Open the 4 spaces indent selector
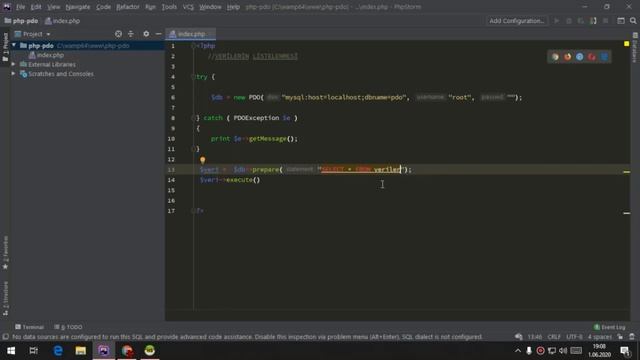 (x=600, y=337)
